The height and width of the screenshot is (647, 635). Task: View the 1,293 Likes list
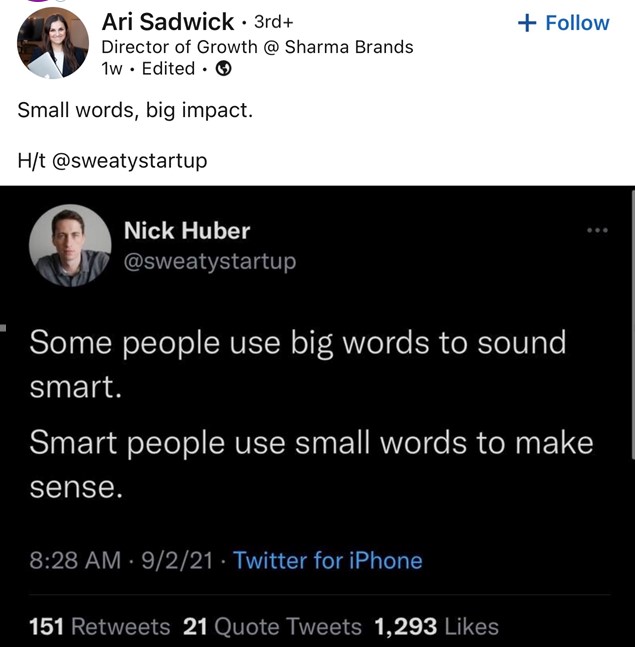[x=436, y=626]
